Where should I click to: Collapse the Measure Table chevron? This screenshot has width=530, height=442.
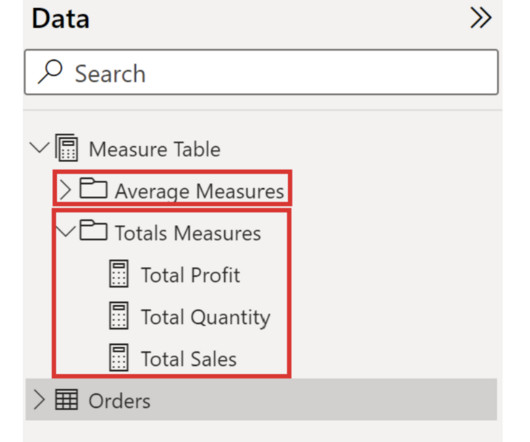tap(40, 148)
